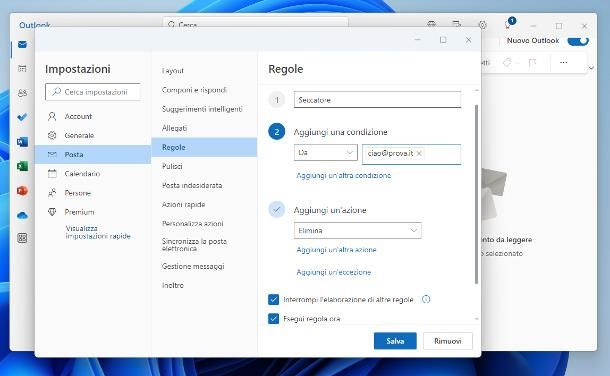This screenshot has height=376, width=610.
Task: Click Aggiungi un'altra condizione link
Action: coord(344,175)
